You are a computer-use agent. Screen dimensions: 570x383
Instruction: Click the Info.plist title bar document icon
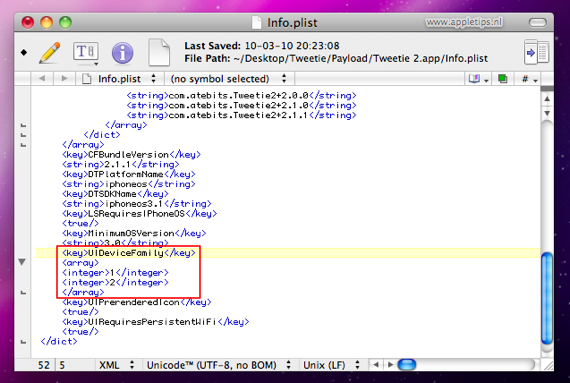[257, 23]
